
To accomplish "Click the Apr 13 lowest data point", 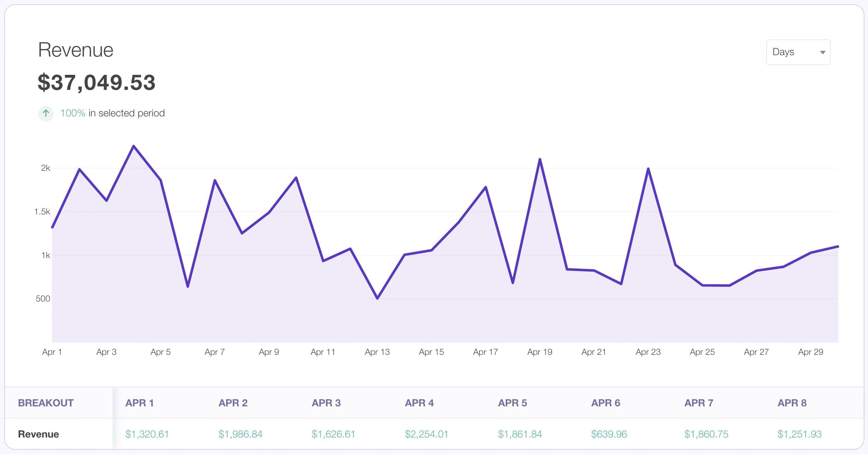I will click(x=377, y=298).
